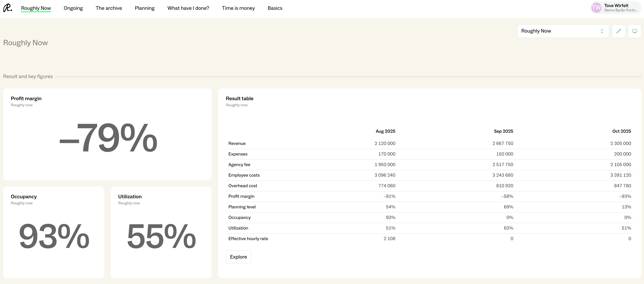This screenshot has width=644, height=284.
Task: Click the Roughly Now nav tab
Action: coord(36,8)
